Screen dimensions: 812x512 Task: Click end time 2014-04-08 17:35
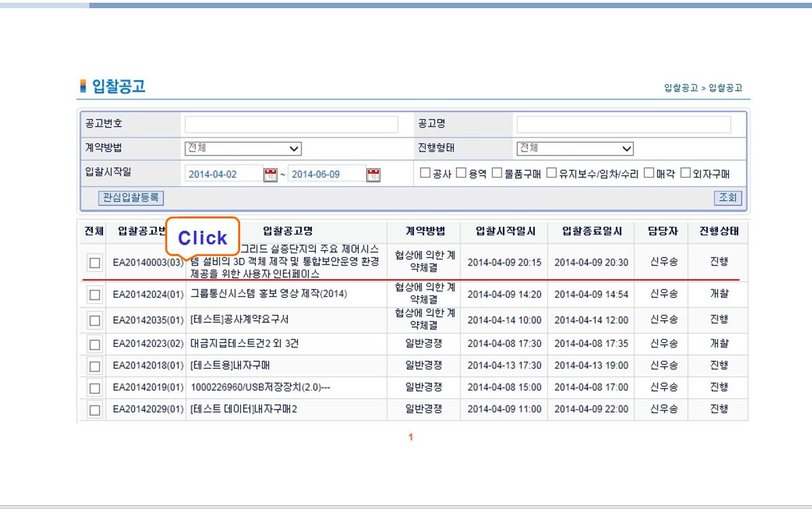tap(592, 343)
